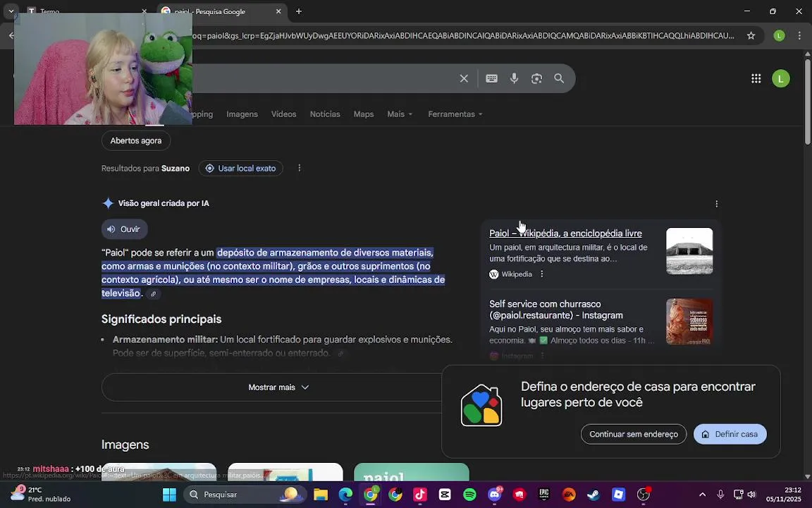Open Self service com churrasco Instagram link

click(556, 310)
